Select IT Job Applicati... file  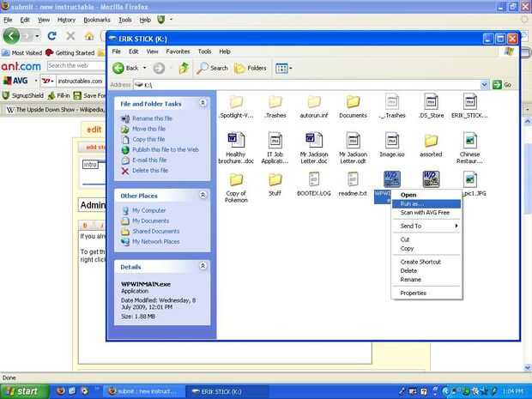(275, 148)
